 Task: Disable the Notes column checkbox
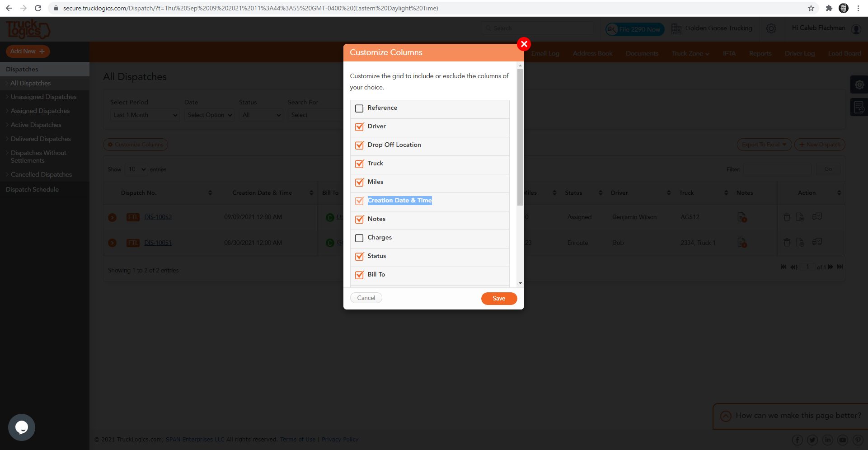(x=359, y=220)
